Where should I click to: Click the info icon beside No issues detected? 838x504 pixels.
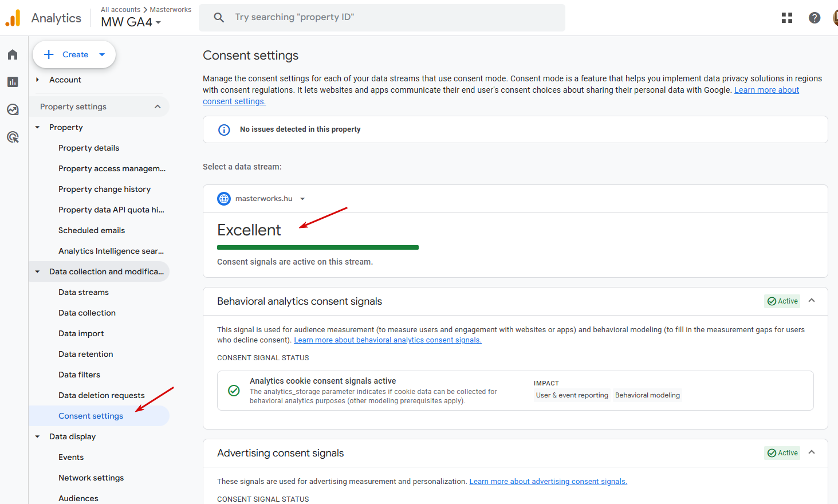[x=224, y=130]
